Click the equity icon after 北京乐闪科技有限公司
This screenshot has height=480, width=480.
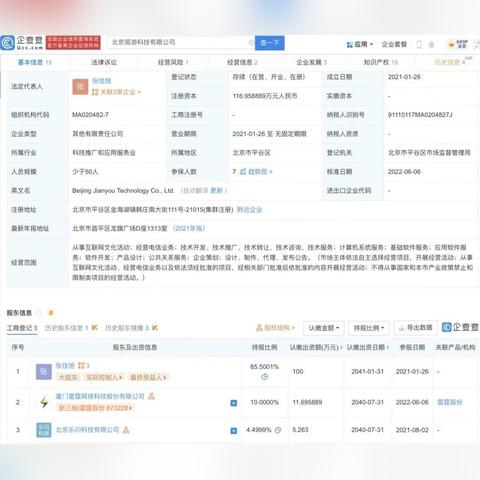(126, 430)
